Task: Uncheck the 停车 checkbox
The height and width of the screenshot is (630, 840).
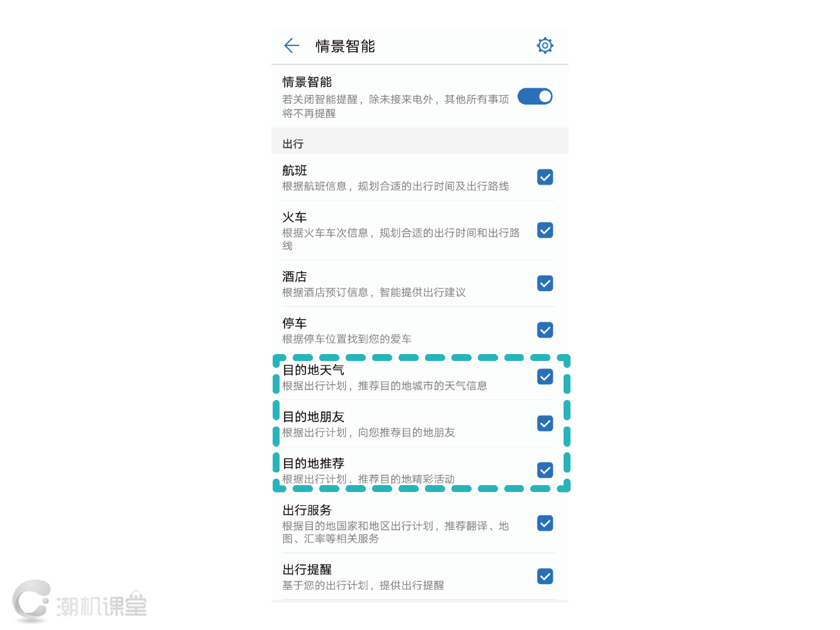Action: click(x=545, y=330)
